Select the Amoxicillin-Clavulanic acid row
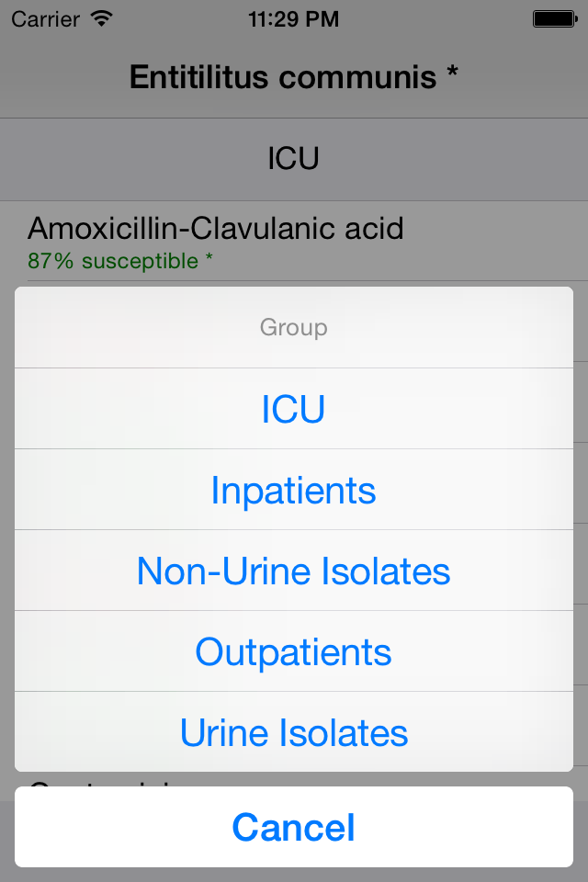 [294, 242]
